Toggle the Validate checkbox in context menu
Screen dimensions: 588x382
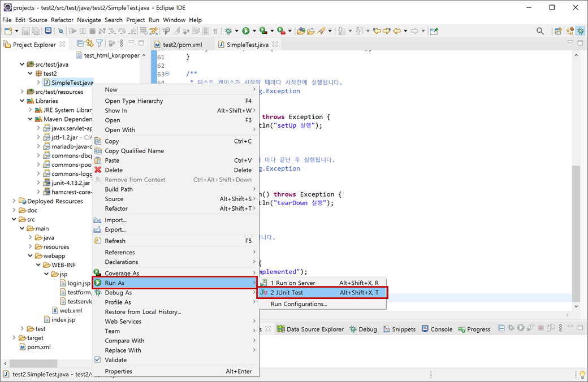tap(97, 359)
